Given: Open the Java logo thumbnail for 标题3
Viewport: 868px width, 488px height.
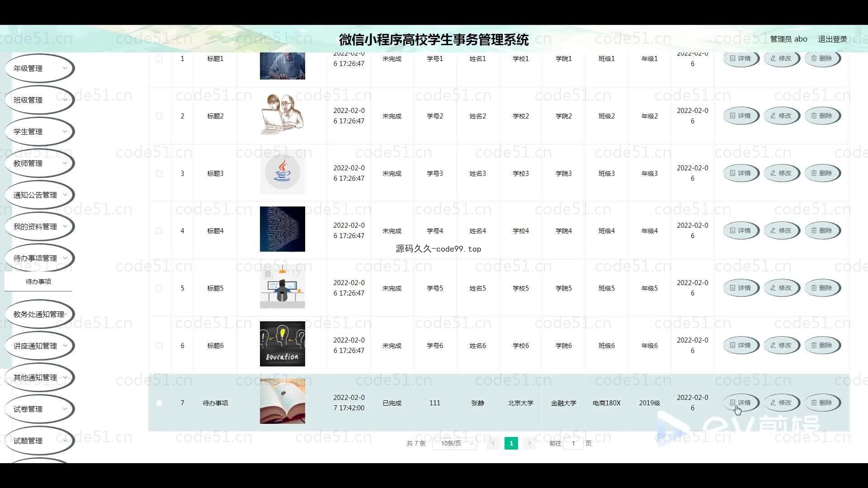Looking at the screenshot, I should [283, 172].
